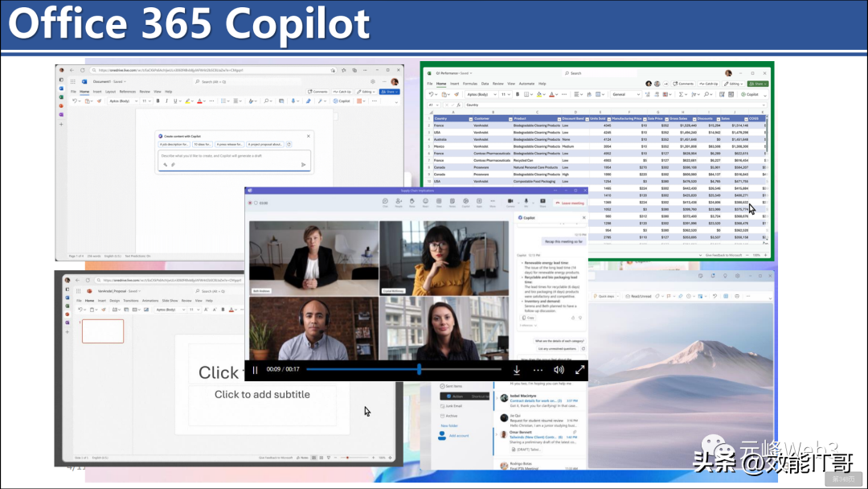Screen dimensions: 868x489
Task: Open the Country column filter dropdown
Action: click(471, 119)
